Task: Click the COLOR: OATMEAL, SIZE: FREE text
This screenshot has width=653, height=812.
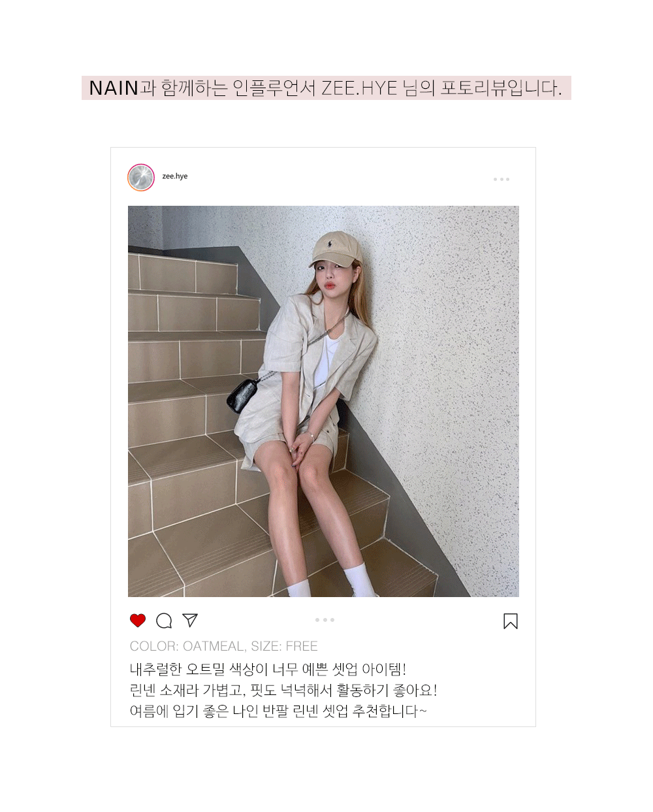Action: tap(224, 646)
